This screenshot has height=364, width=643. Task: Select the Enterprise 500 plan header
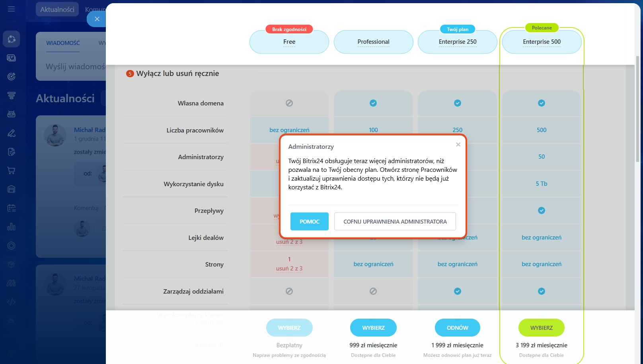[x=542, y=42]
